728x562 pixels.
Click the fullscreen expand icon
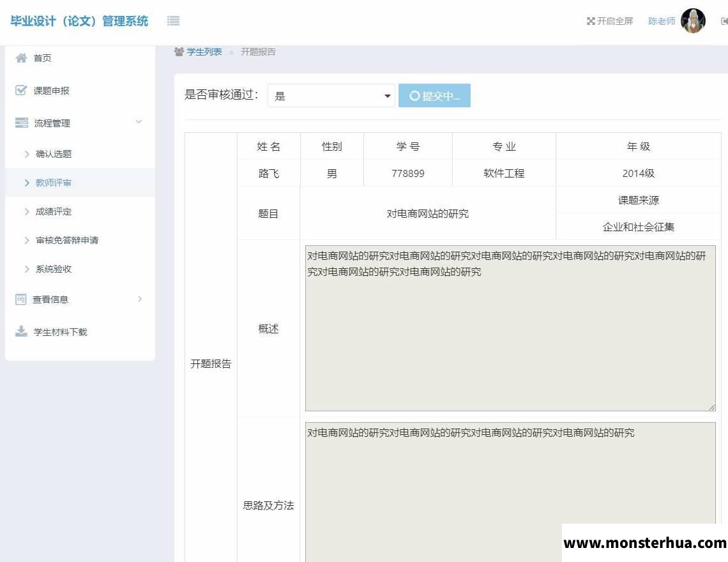click(x=591, y=21)
